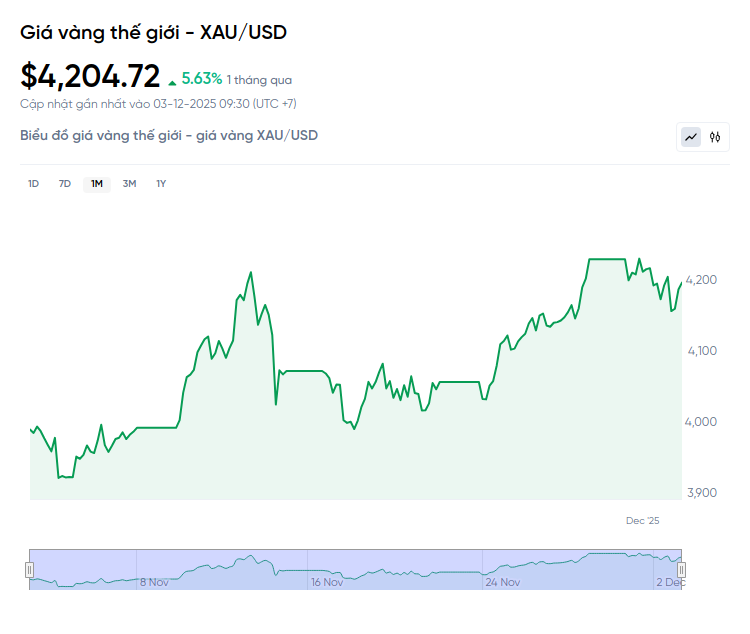Click the 5.63% change percentage

click(201, 79)
